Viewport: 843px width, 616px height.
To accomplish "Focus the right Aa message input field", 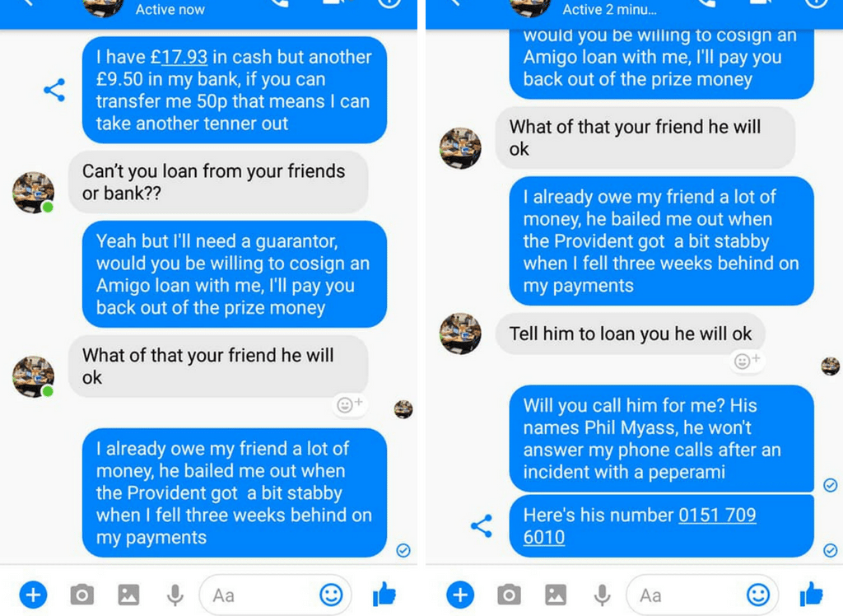I will (702, 595).
